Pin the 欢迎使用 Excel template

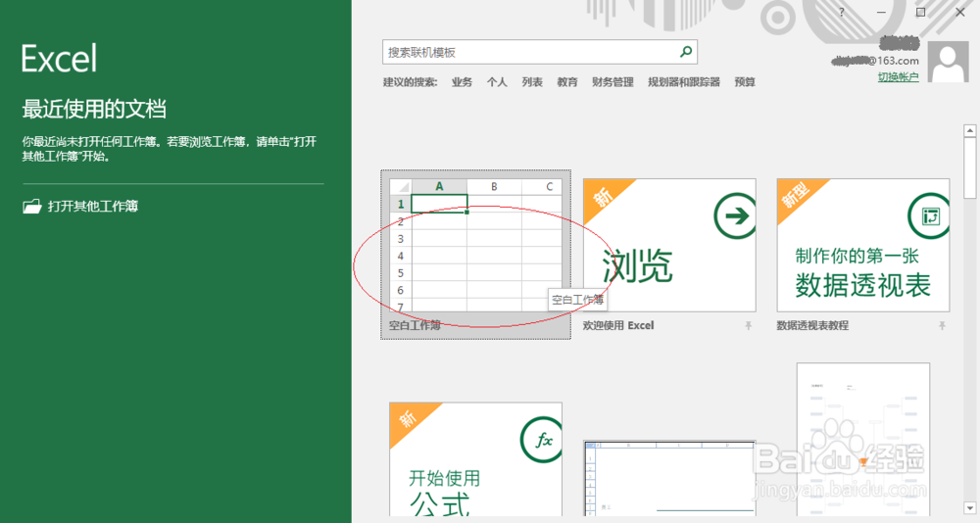748,325
